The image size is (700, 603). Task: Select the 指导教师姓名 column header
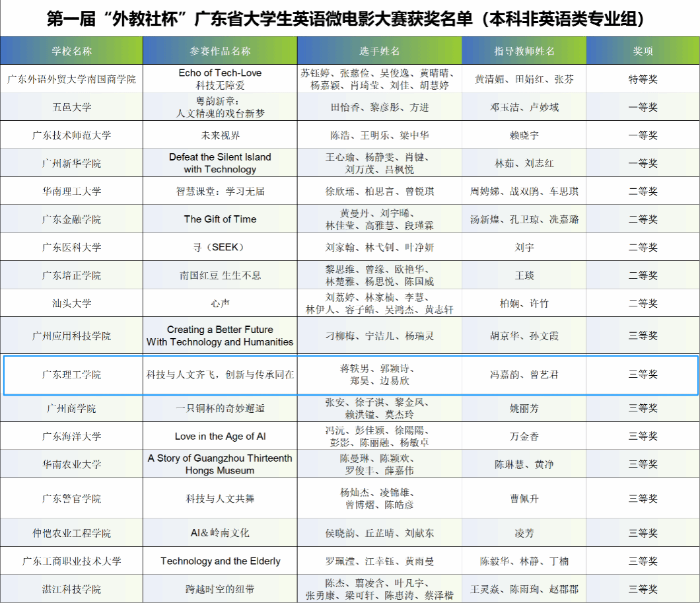pyautogui.click(x=524, y=51)
